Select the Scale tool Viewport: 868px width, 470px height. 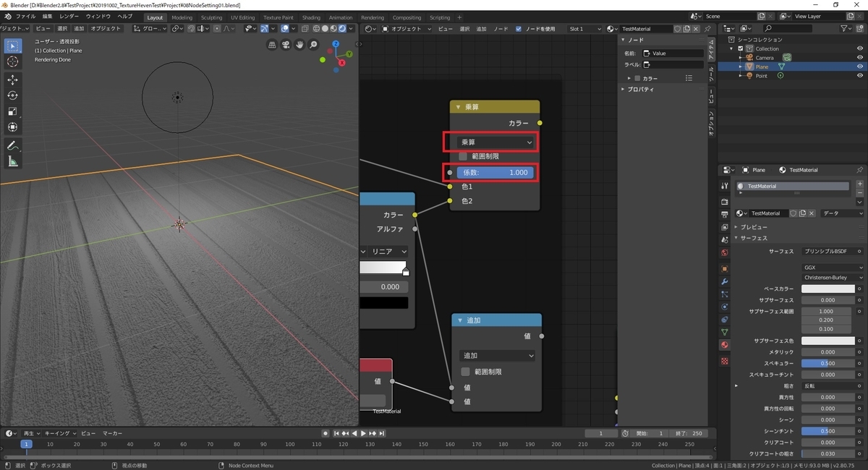(12, 111)
